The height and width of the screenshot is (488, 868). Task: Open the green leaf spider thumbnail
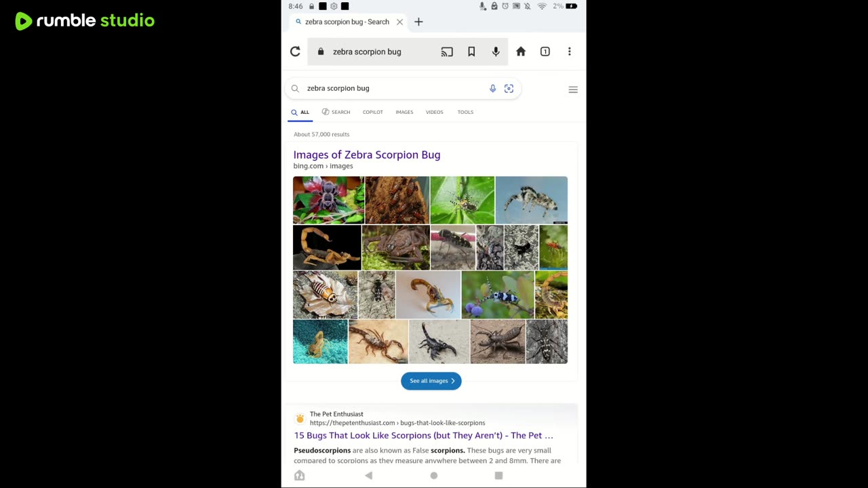point(462,200)
